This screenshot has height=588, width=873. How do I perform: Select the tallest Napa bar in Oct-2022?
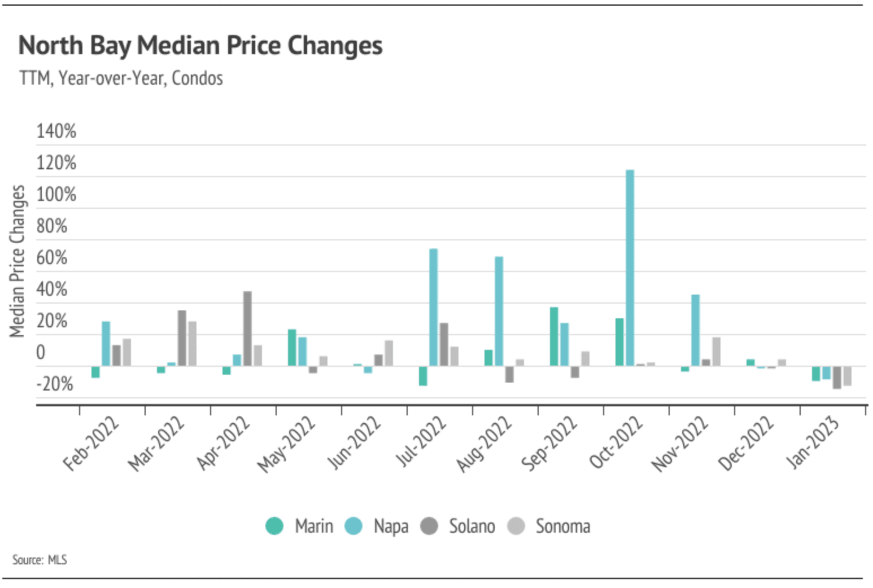coord(630,267)
